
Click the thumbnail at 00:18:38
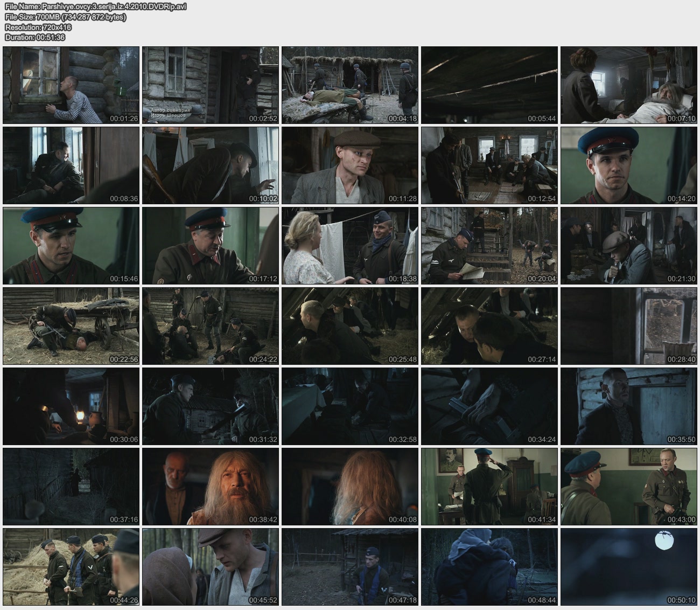350,246
